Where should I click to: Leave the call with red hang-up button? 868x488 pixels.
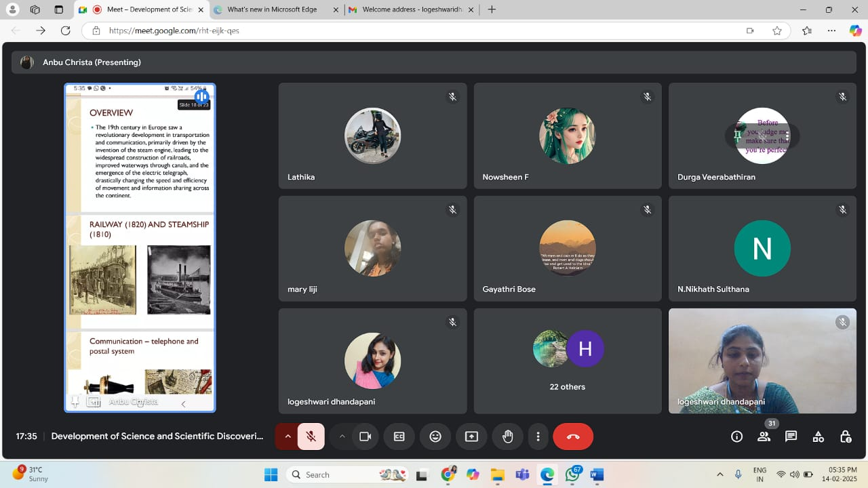point(573,436)
